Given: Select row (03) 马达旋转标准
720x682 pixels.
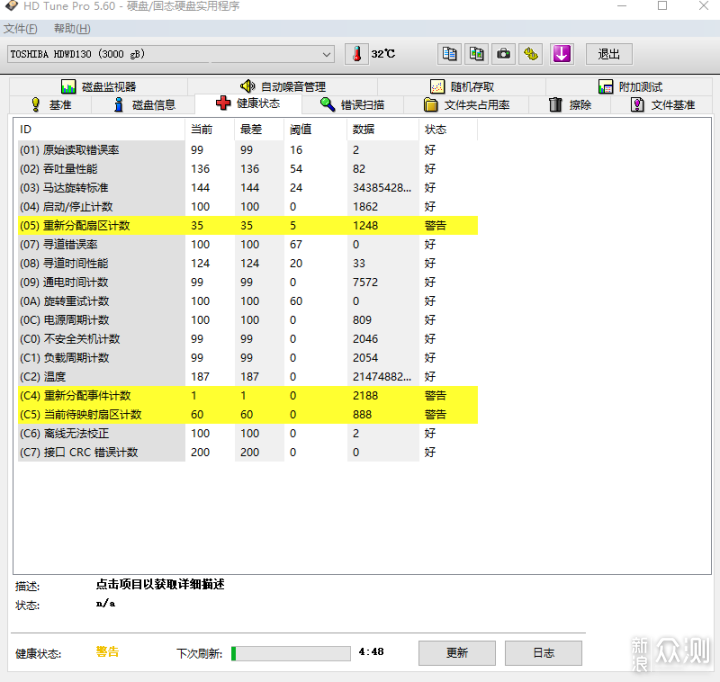Looking at the screenshot, I should tap(248, 188).
